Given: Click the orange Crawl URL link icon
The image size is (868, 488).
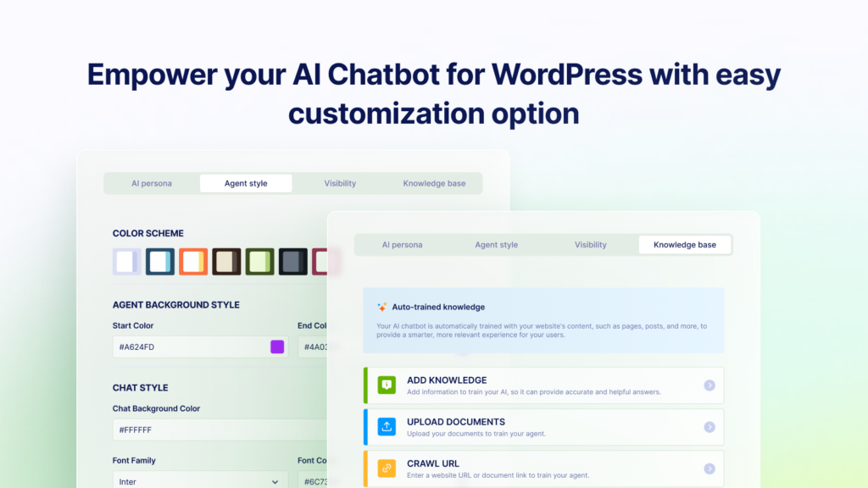Looking at the screenshot, I should click(387, 468).
